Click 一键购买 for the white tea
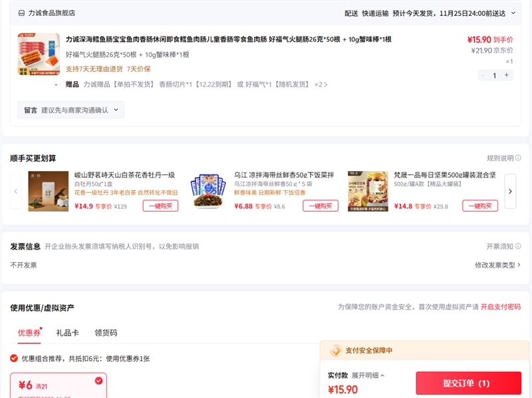The height and width of the screenshot is (398, 532). tap(160, 206)
